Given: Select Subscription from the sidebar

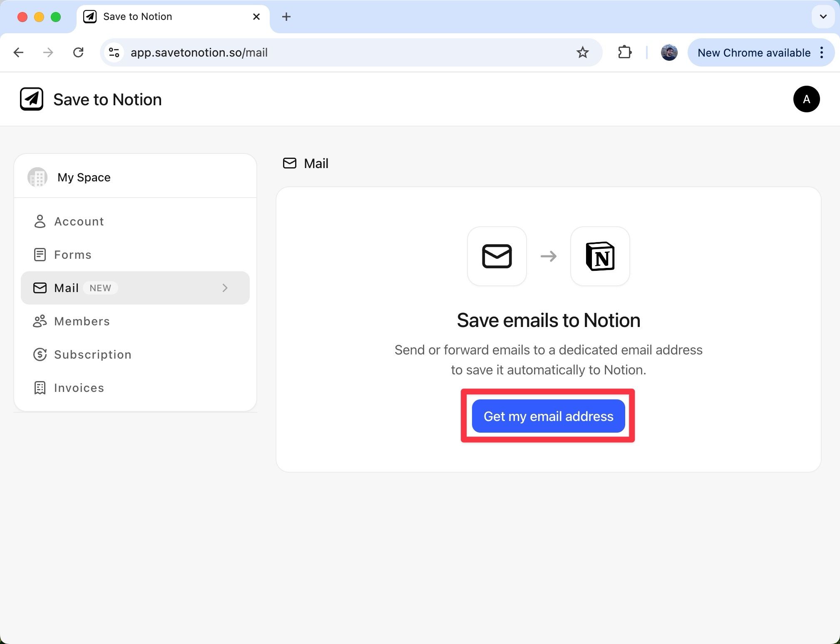Looking at the screenshot, I should 92,354.
